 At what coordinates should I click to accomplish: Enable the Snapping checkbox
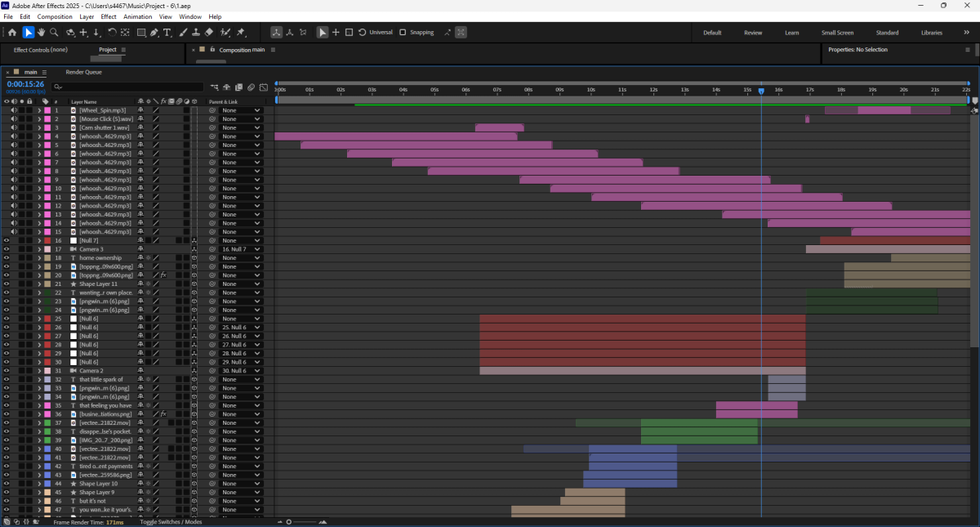pyautogui.click(x=403, y=33)
